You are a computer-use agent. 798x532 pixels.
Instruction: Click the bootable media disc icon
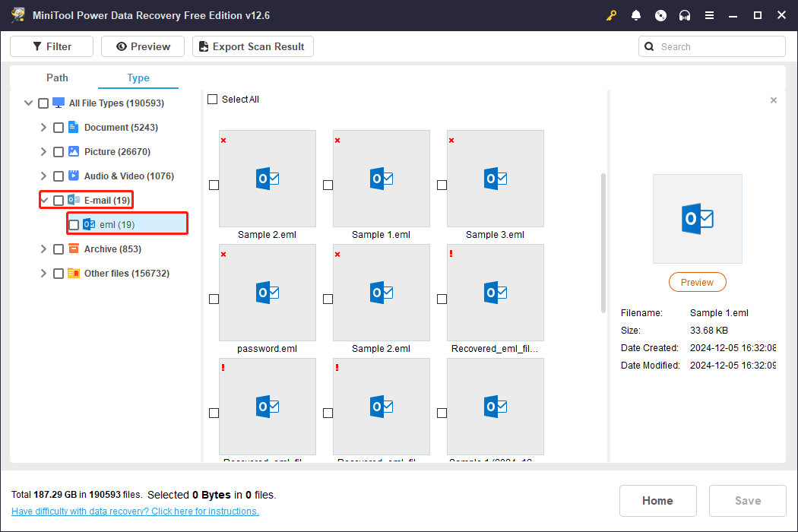click(x=660, y=14)
